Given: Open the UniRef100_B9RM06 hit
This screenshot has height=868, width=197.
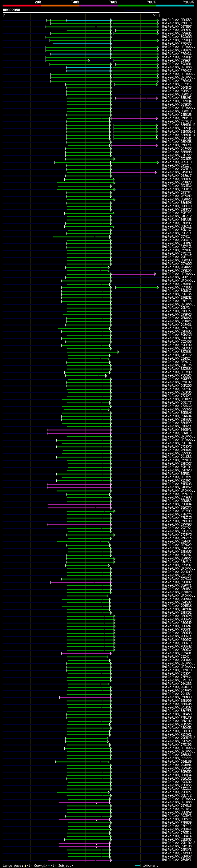Looking at the screenshot, I should [177, 413].
